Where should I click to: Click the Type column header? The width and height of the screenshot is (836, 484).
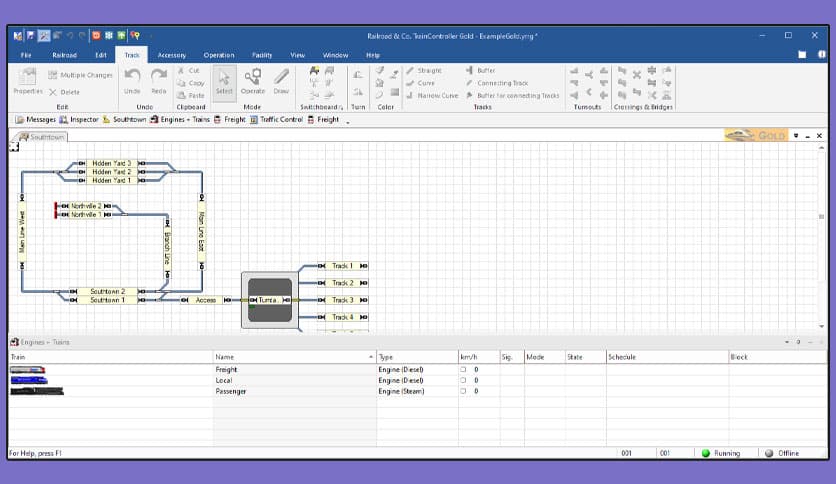coord(417,357)
